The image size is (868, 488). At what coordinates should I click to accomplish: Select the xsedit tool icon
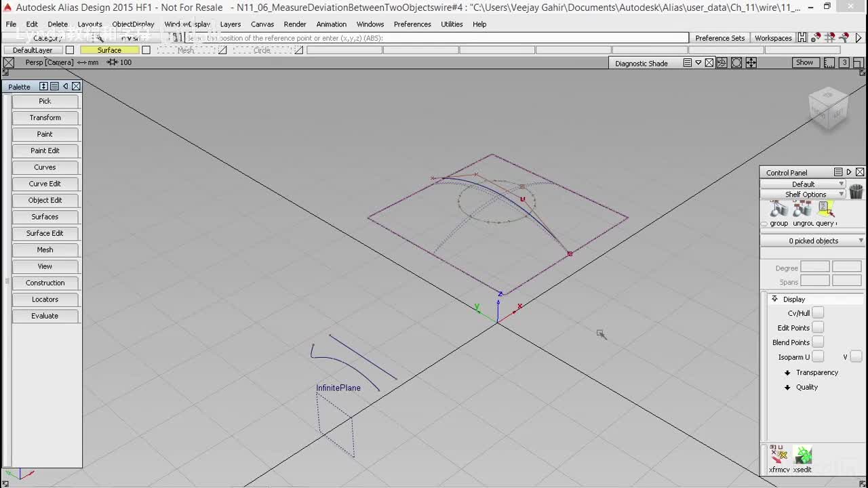point(803,455)
